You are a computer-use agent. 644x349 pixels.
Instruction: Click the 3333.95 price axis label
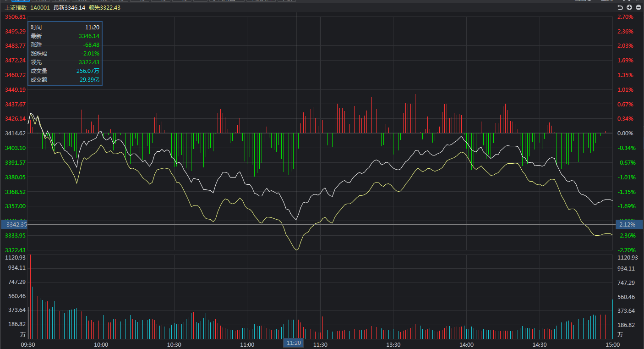click(15, 236)
